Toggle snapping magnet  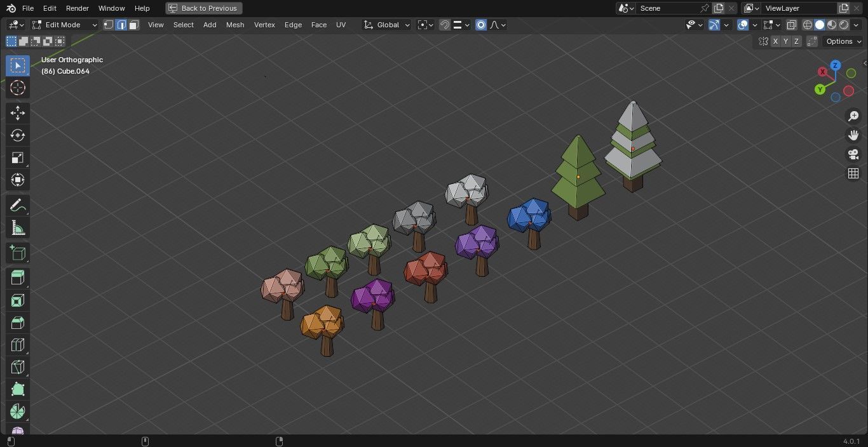pyautogui.click(x=445, y=25)
